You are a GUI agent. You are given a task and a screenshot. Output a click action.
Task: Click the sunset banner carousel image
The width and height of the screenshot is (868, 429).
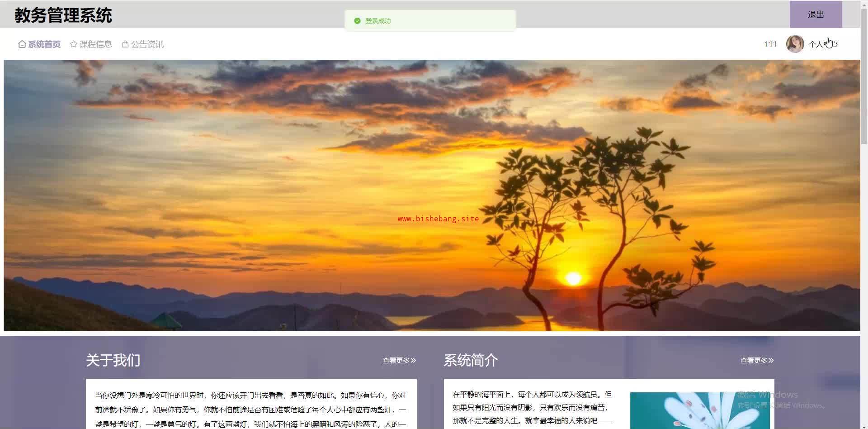(x=432, y=195)
